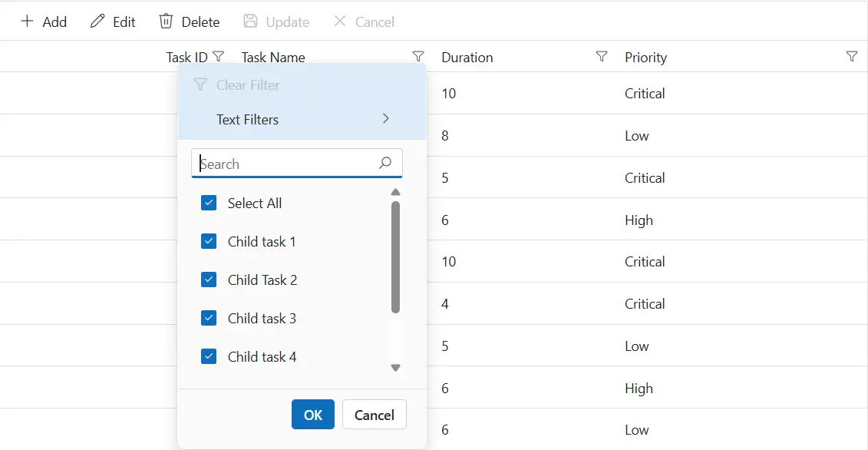Click the Task Name column header

(273, 57)
